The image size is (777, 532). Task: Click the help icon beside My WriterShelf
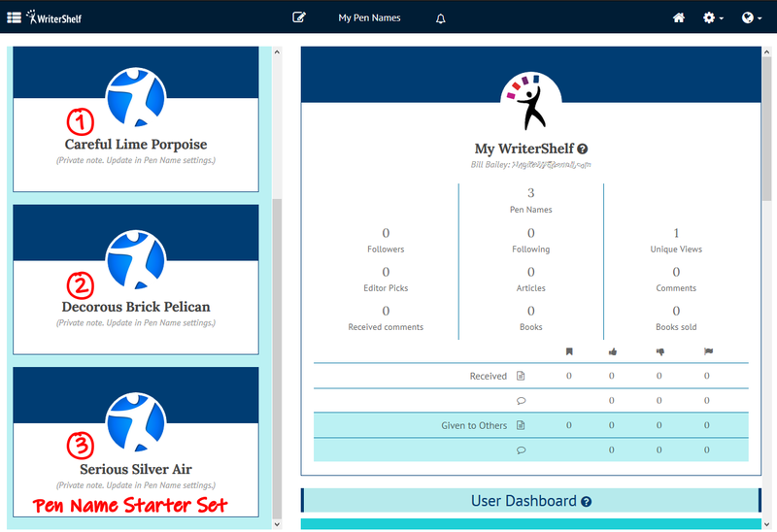[583, 149]
